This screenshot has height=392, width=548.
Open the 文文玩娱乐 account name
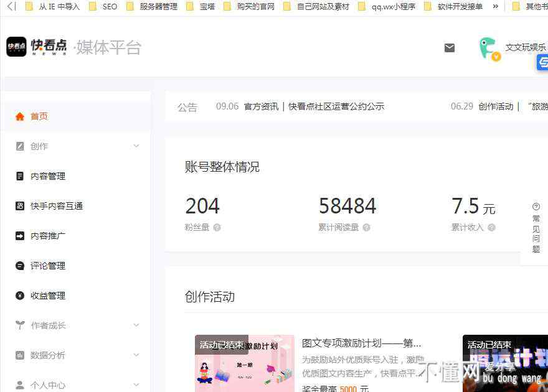point(526,47)
